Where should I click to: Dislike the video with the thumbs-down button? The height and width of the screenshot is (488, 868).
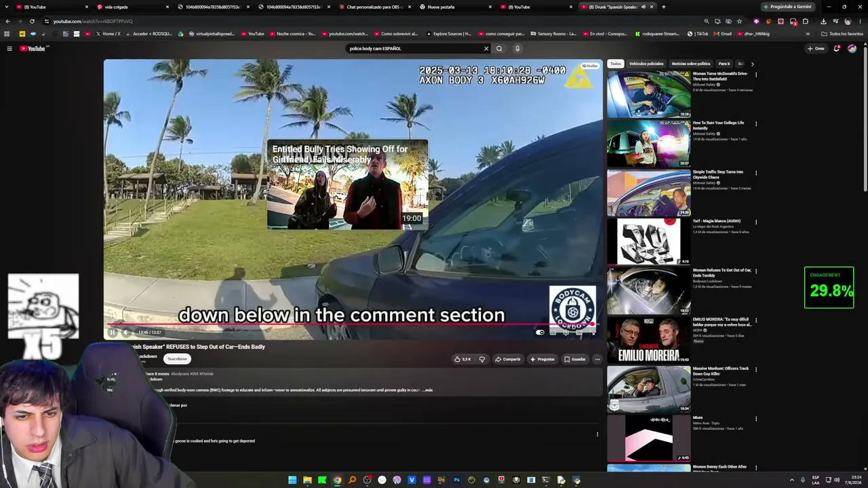pyautogui.click(x=482, y=359)
